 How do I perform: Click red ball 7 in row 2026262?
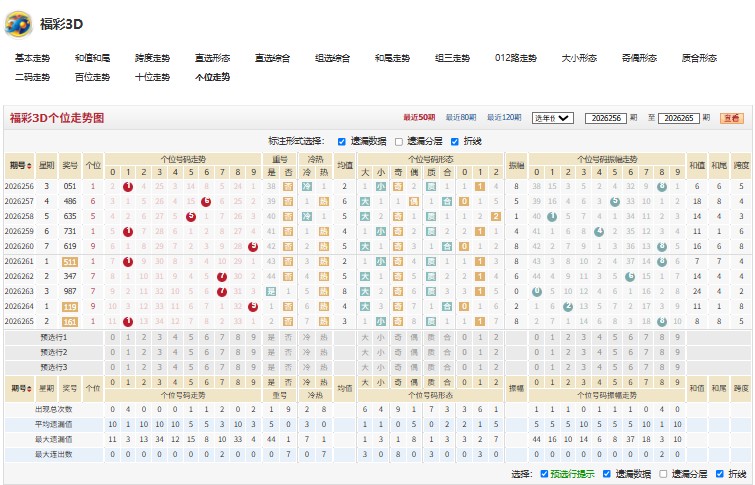pos(221,277)
